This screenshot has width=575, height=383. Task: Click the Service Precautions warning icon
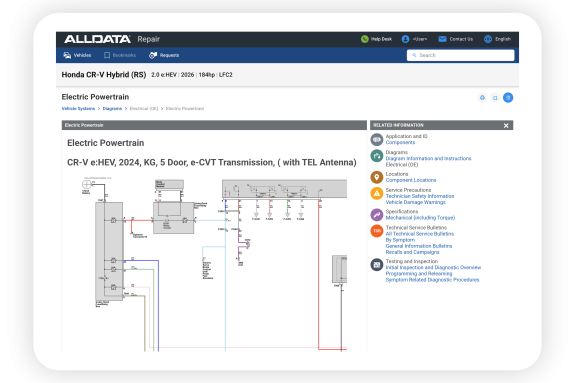377,193
